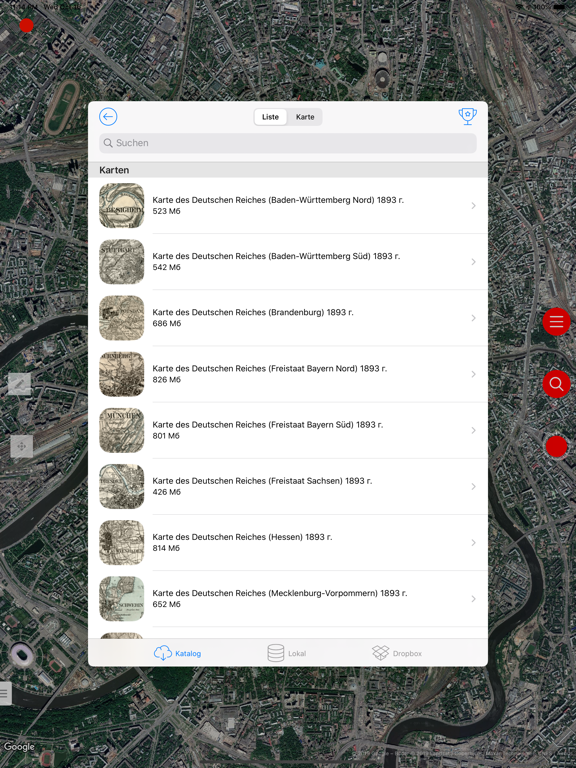Expand Freistaat Bayern Süd row chevron
576x768 pixels.
pos(473,431)
